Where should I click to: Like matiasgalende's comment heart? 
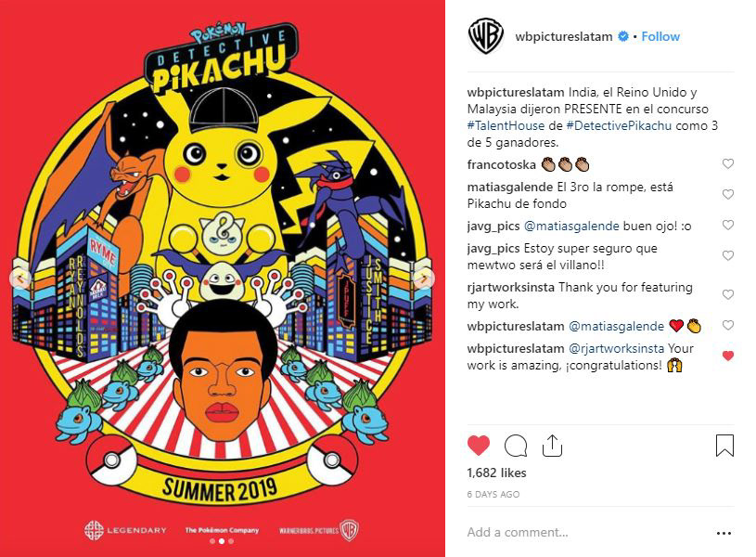click(727, 194)
